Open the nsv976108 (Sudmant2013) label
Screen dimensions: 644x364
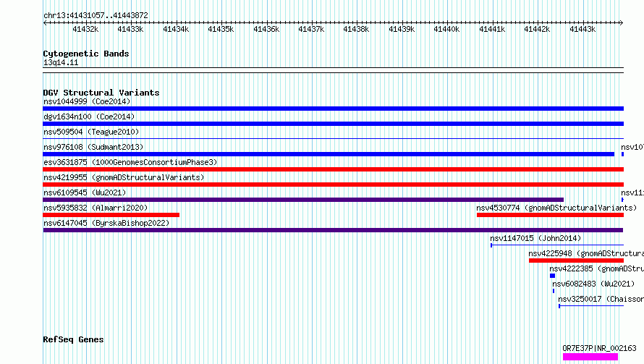(93, 147)
